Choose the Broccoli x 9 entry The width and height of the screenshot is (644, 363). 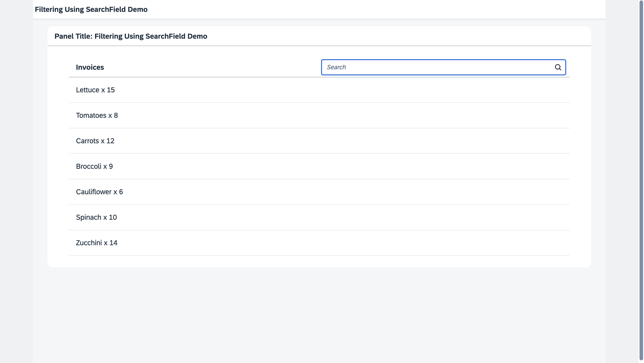click(94, 166)
